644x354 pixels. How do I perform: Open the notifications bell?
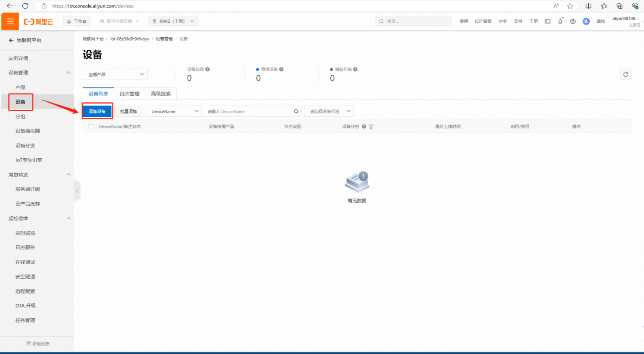point(560,21)
